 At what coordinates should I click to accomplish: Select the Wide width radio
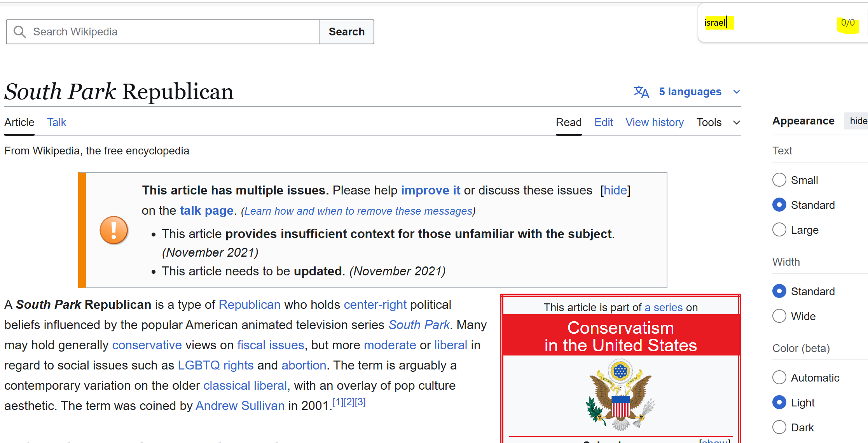point(779,316)
